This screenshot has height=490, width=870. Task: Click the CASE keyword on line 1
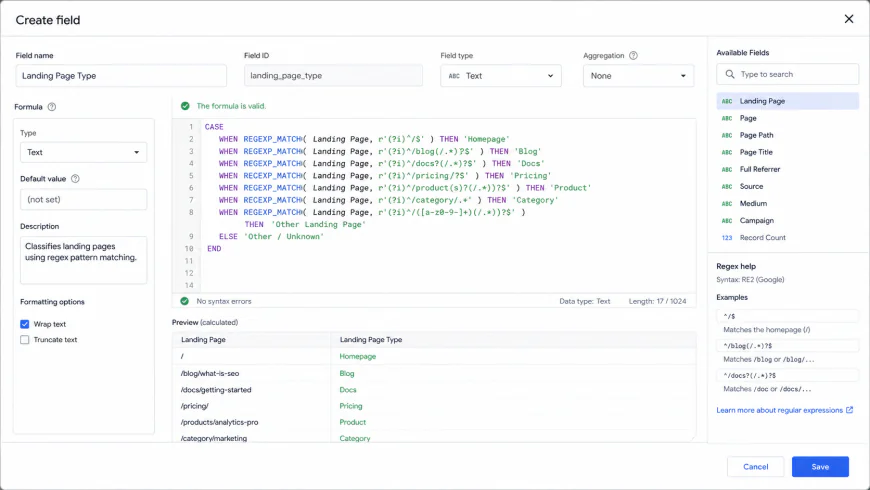(214, 127)
